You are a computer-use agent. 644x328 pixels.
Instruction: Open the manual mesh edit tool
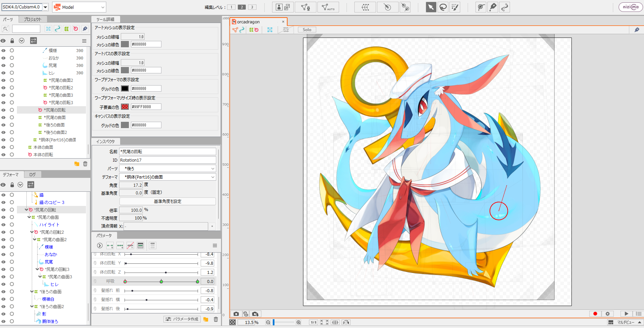click(x=305, y=7)
